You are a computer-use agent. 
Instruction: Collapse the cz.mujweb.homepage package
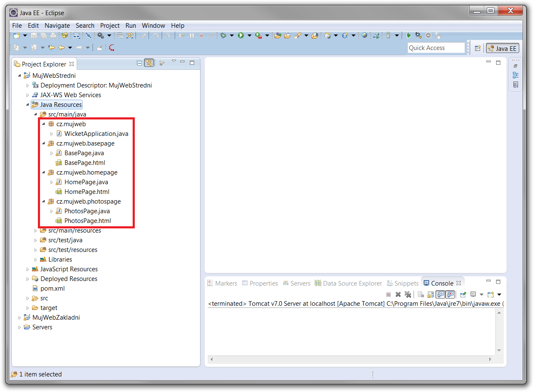pos(43,172)
